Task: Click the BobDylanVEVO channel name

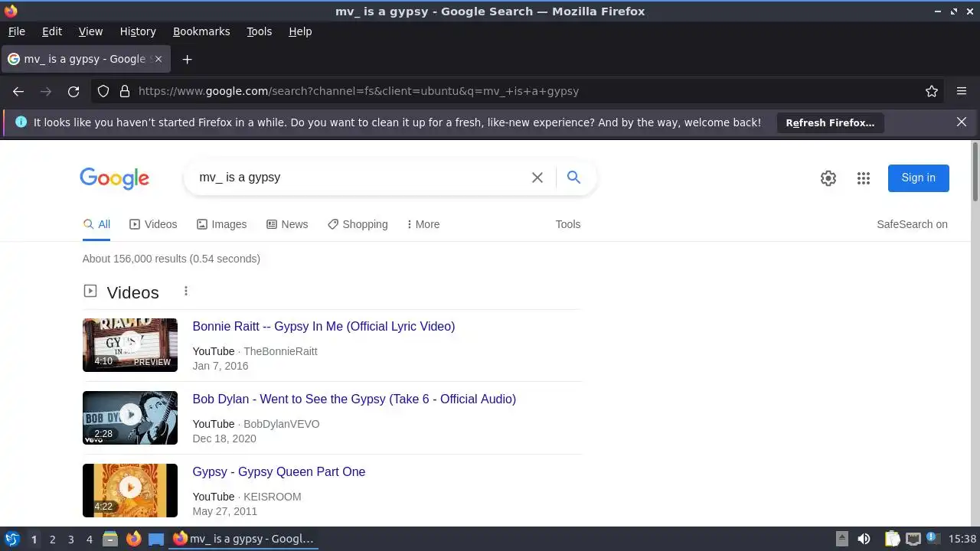Action: [x=282, y=424]
